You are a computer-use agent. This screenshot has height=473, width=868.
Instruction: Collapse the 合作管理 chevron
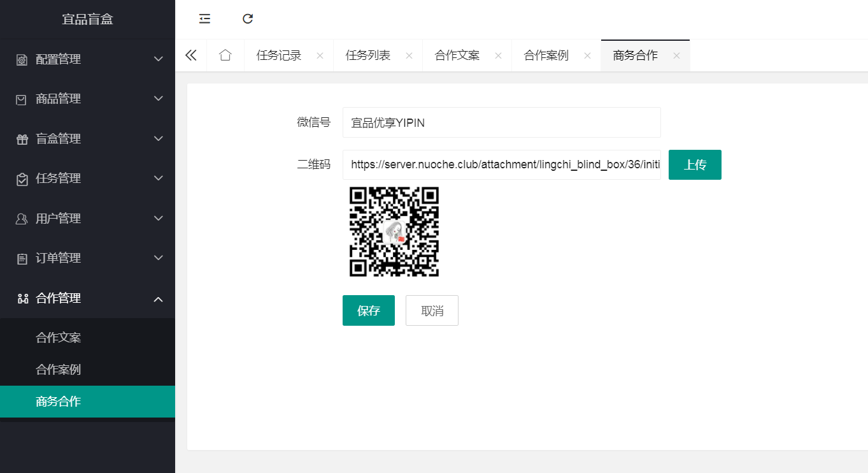coord(159,298)
